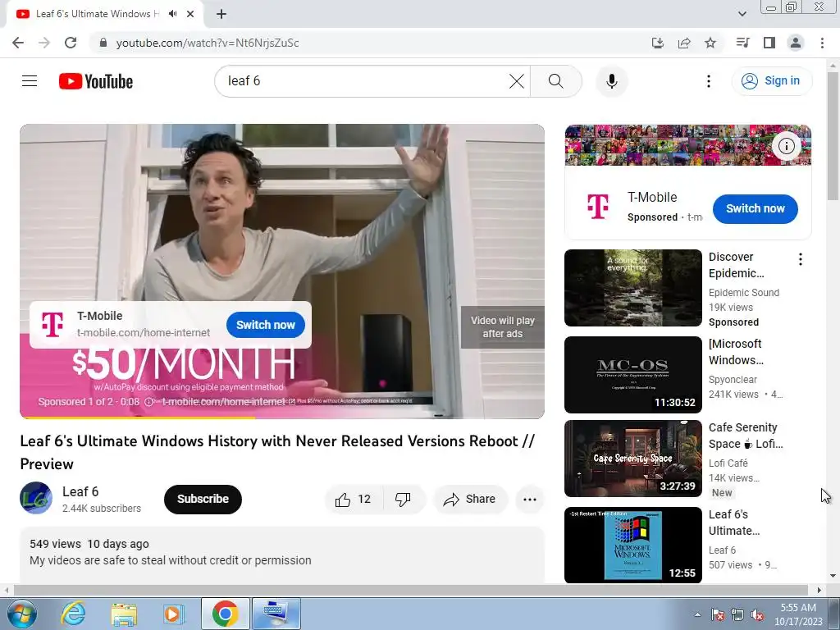The width and height of the screenshot is (840, 630).
Task: Open MC-OS Microsoft Windows video thumbnail
Action: [x=632, y=374]
